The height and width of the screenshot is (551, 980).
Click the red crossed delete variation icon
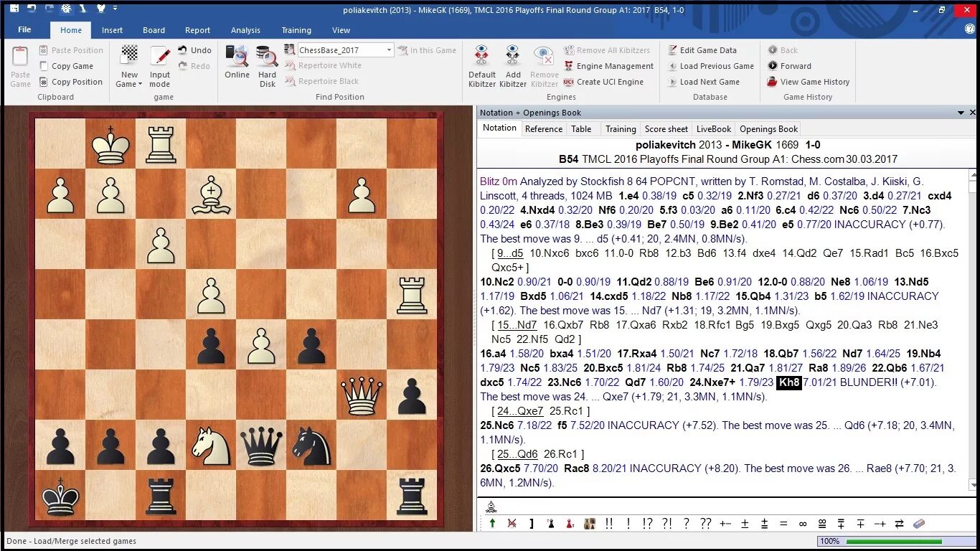point(512,524)
